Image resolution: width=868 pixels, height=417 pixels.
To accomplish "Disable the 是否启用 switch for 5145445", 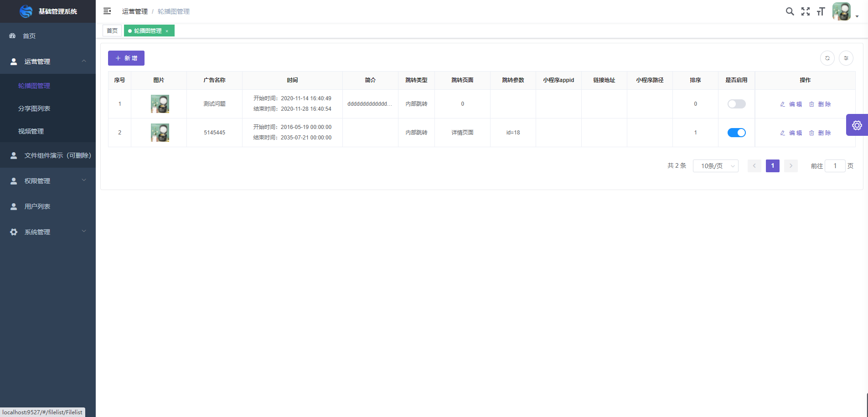I will tap(736, 133).
